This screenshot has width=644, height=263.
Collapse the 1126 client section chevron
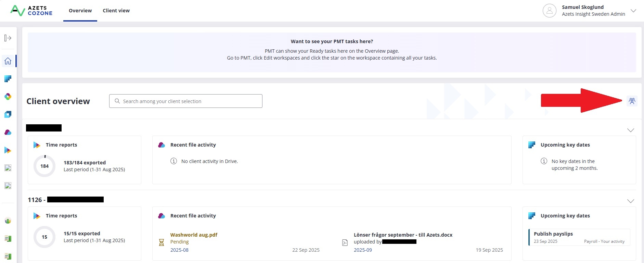point(630,201)
